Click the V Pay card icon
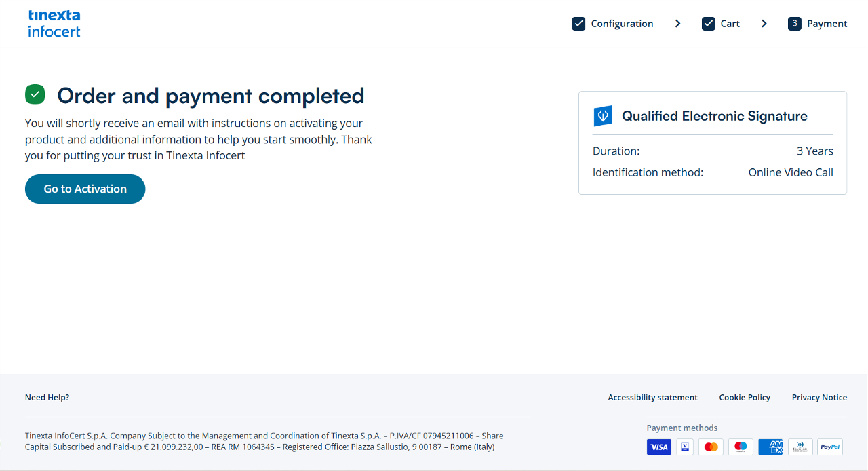The image size is (868, 471). 685,447
